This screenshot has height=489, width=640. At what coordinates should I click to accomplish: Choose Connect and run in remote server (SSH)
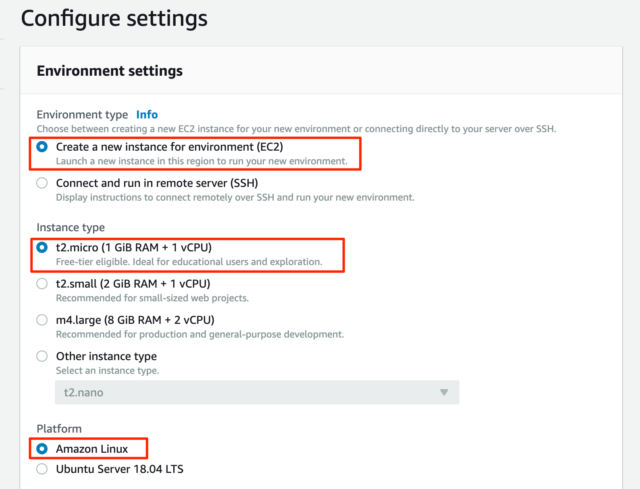(x=42, y=183)
